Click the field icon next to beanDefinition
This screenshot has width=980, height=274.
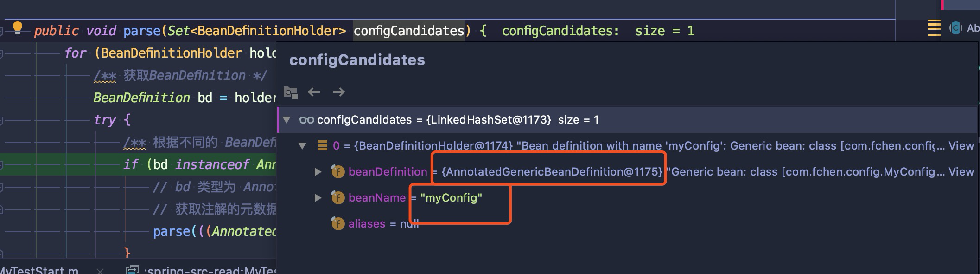point(338,172)
